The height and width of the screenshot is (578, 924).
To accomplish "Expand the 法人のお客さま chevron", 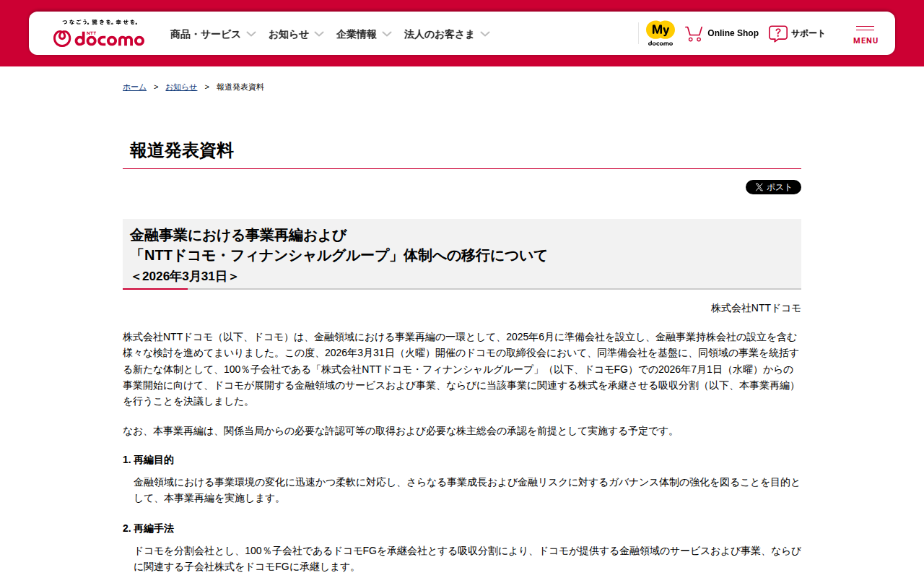I will [485, 34].
